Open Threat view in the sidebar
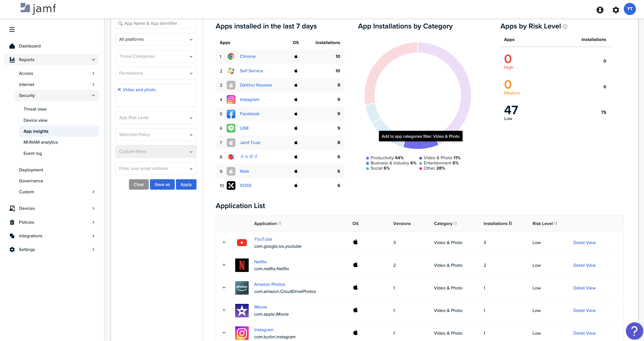The width and height of the screenshot is (644, 341). pos(35,109)
